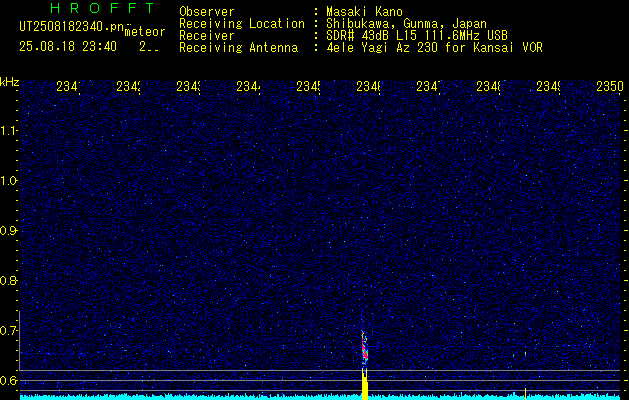
Task: Click the 1.0 frequency axis label
Action: [x=9, y=181]
